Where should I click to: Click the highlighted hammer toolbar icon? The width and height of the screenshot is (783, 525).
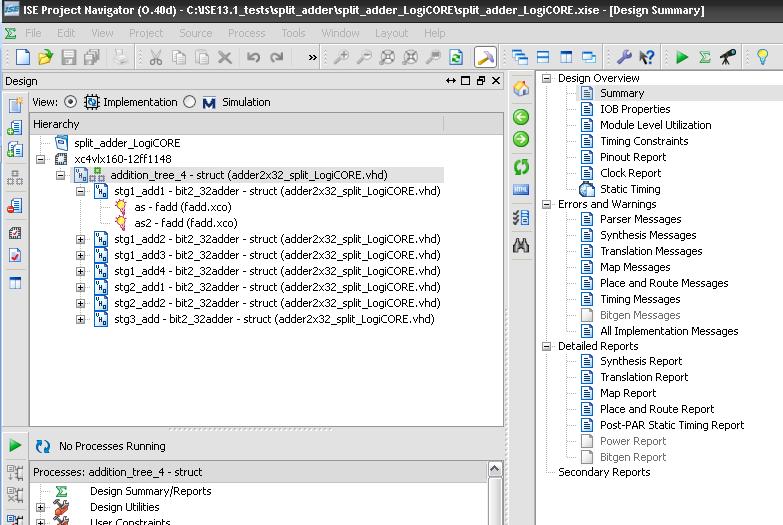[485, 57]
